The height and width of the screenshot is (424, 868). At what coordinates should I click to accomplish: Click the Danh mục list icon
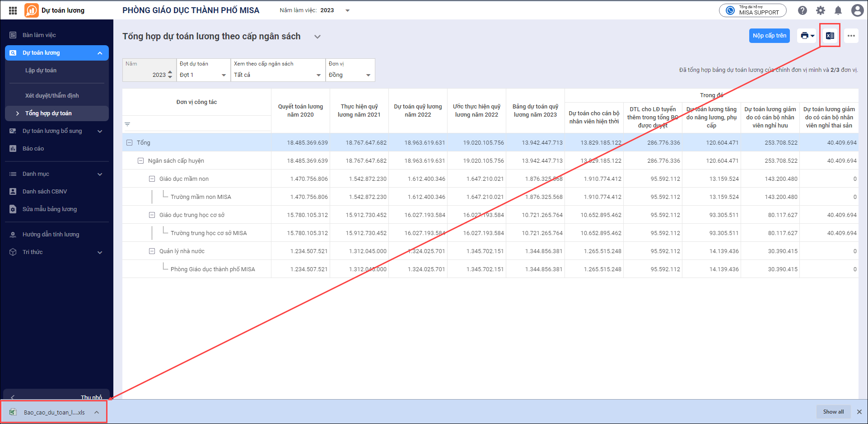click(x=13, y=174)
